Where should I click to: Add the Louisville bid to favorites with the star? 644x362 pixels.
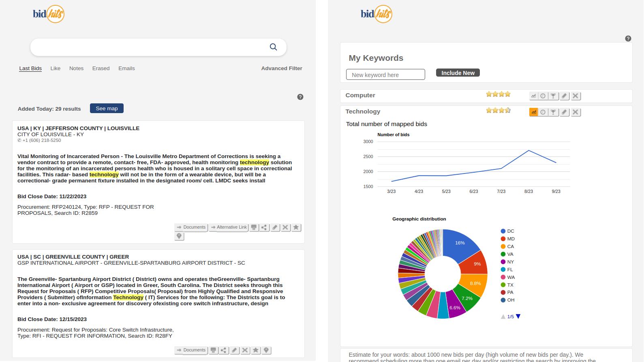[x=296, y=227]
